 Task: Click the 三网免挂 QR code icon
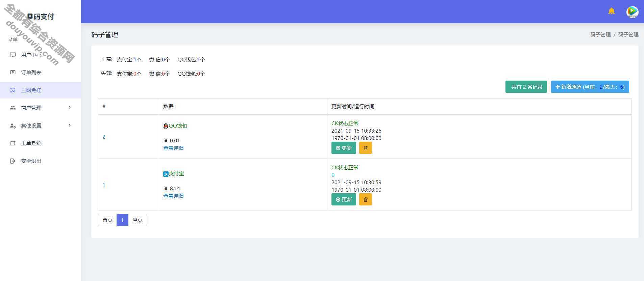[13, 90]
